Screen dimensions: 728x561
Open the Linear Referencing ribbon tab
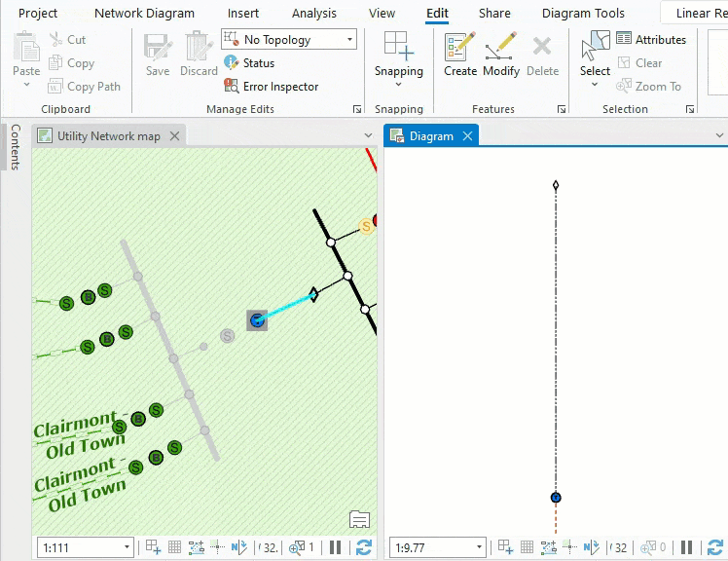702,14
